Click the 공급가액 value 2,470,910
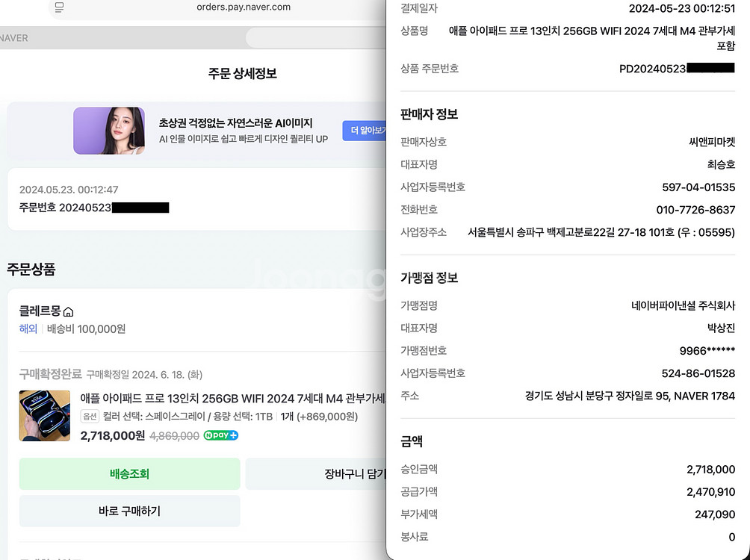Screen dimensions: 750x560 point(710,491)
